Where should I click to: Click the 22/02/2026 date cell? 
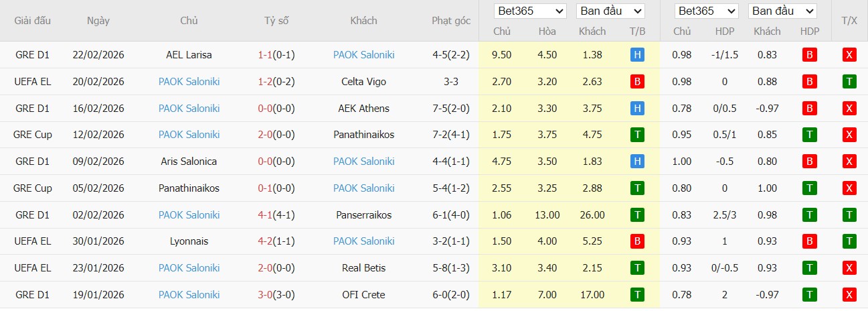pyautogui.click(x=98, y=55)
